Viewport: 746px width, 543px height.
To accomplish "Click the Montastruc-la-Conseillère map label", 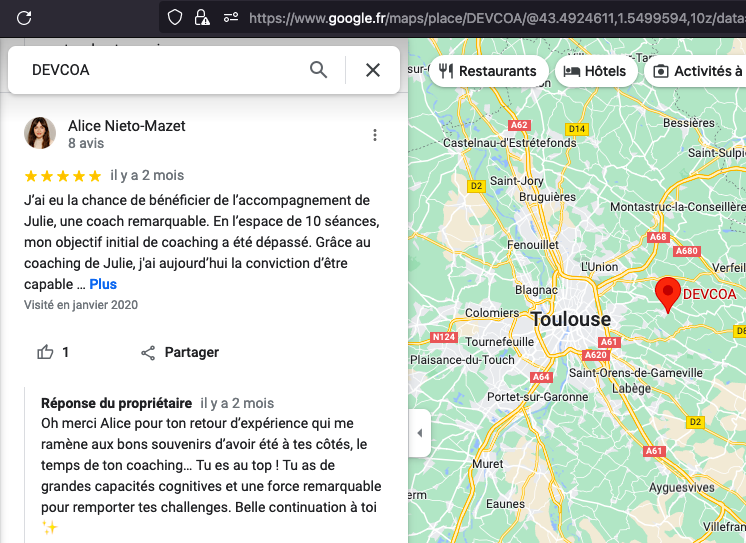I will point(678,207).
